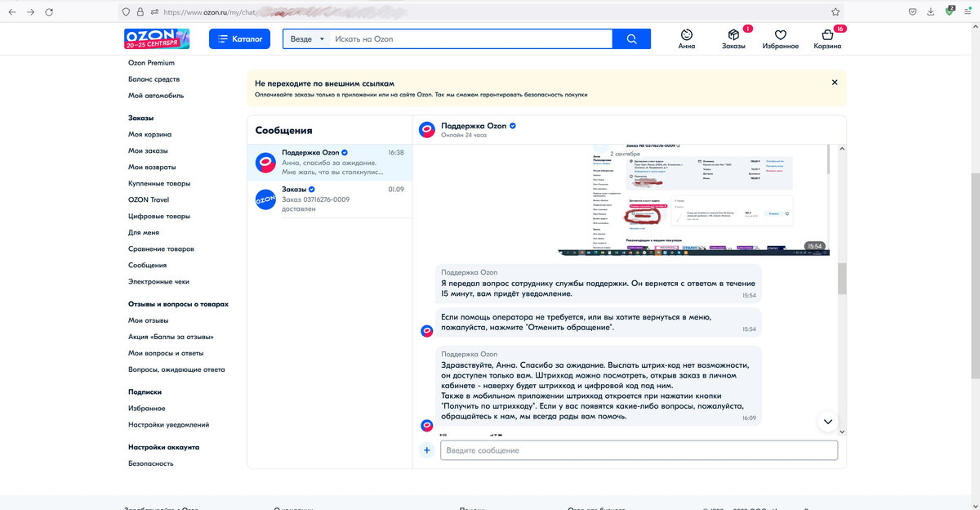Click the Поддержка Ozon avatar in list
The height and width of the screenshot is (510, 980).
[265, 162]
